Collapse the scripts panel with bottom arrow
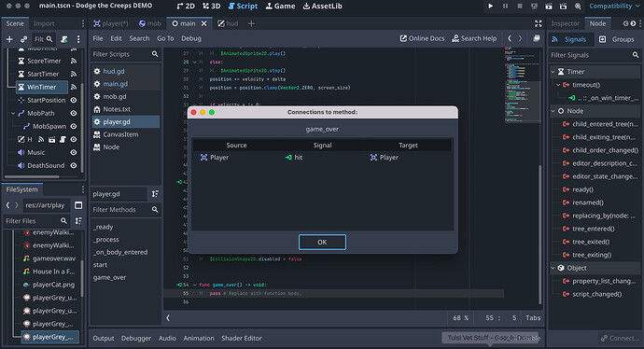The height and width of the screenshot is (349, 644). pos(168,318)
